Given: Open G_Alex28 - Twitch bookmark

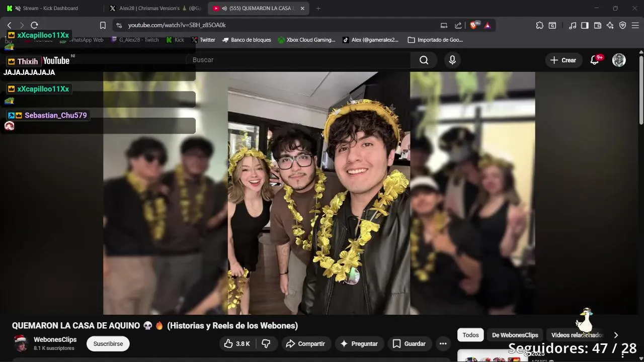Looking at the screenshot, I should (x=135, y=40).
